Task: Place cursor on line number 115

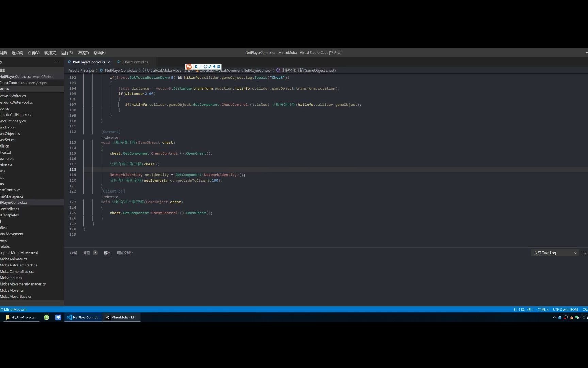Action: point(73,153)
